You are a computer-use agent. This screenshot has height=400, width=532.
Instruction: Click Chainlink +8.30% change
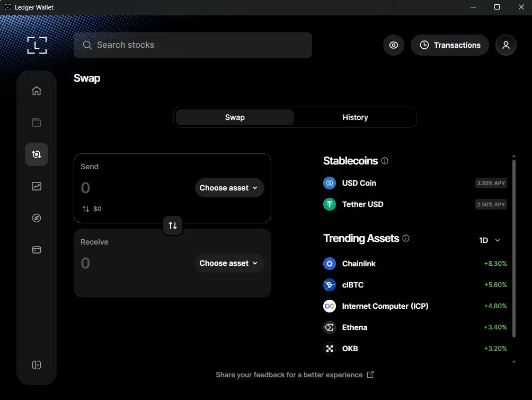(x=495, y=264)
